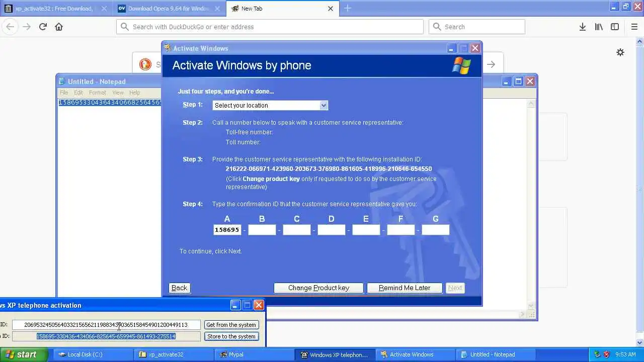Click the browser forward arrow
Viewport: 644px width, 362px height.
(27, 27)
